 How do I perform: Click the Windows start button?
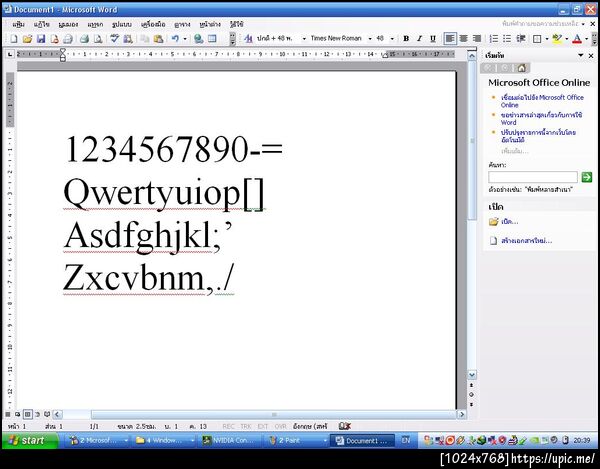[x=30, y=440]
